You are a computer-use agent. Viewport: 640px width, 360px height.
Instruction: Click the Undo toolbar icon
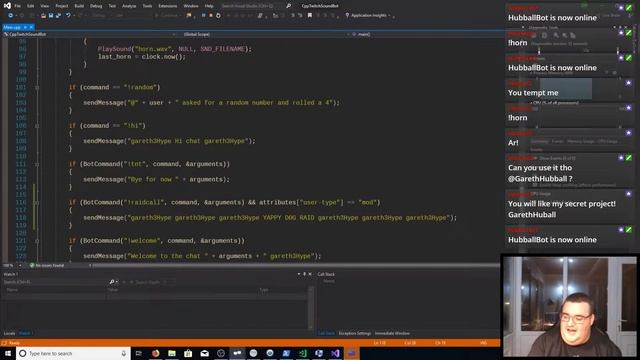point(68,16)
